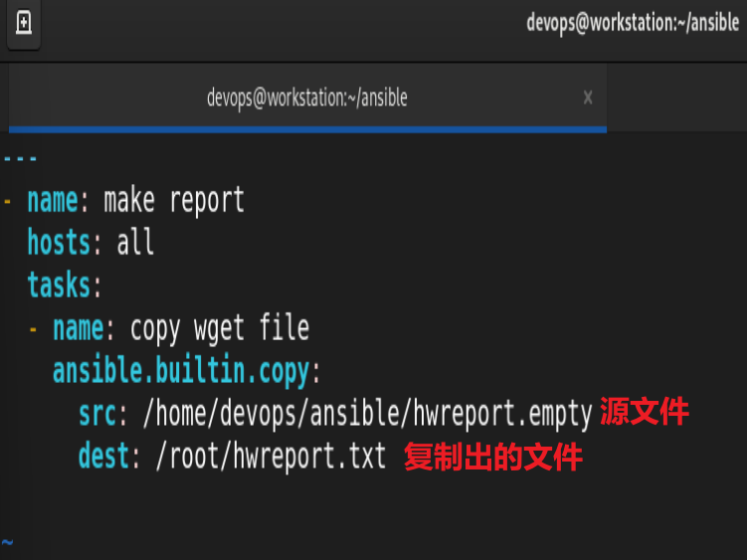Viewport: 747px width, 560px height.
Task: Click the 'hosts' key
Action: point(59,242)
